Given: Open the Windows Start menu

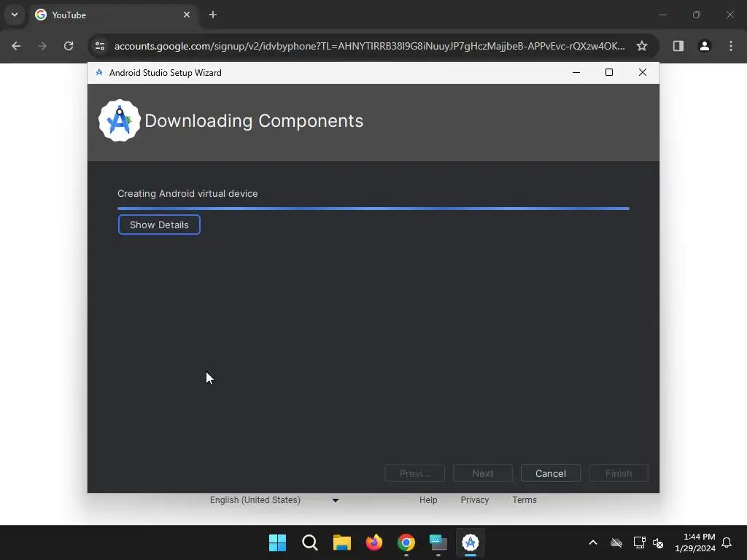Looking at the screenshot, I should 277,542.
